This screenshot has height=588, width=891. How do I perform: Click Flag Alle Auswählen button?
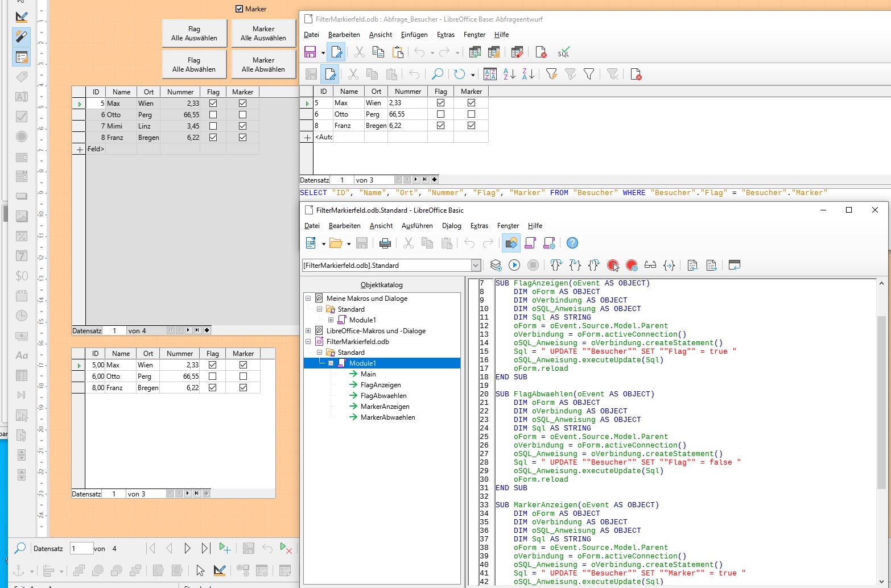194,33
